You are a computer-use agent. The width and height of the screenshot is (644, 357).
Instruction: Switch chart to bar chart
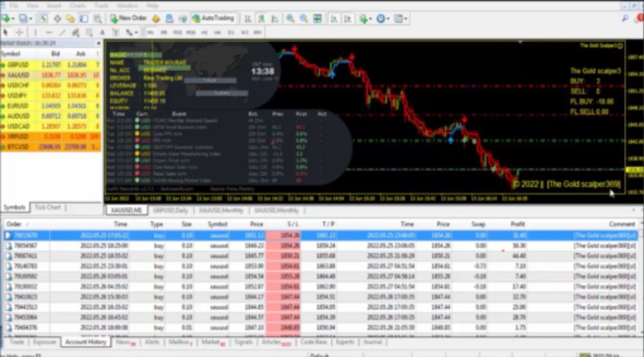tap(248, 19)
